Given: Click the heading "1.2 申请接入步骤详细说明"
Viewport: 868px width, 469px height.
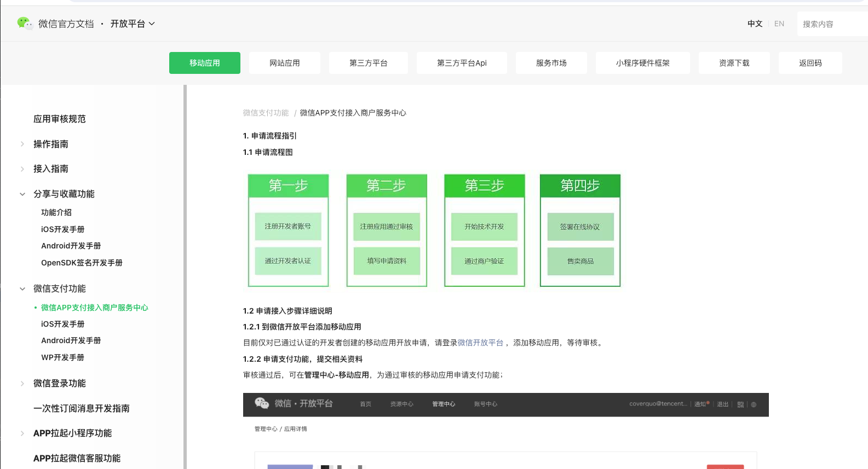Looking at the screenshot, I should pos(288,311).
